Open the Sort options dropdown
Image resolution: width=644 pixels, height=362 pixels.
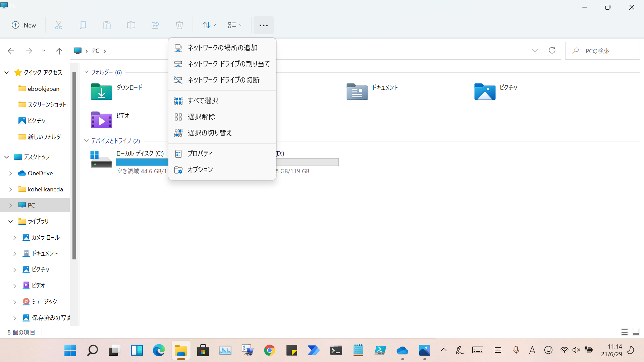[x=209, y=25]
